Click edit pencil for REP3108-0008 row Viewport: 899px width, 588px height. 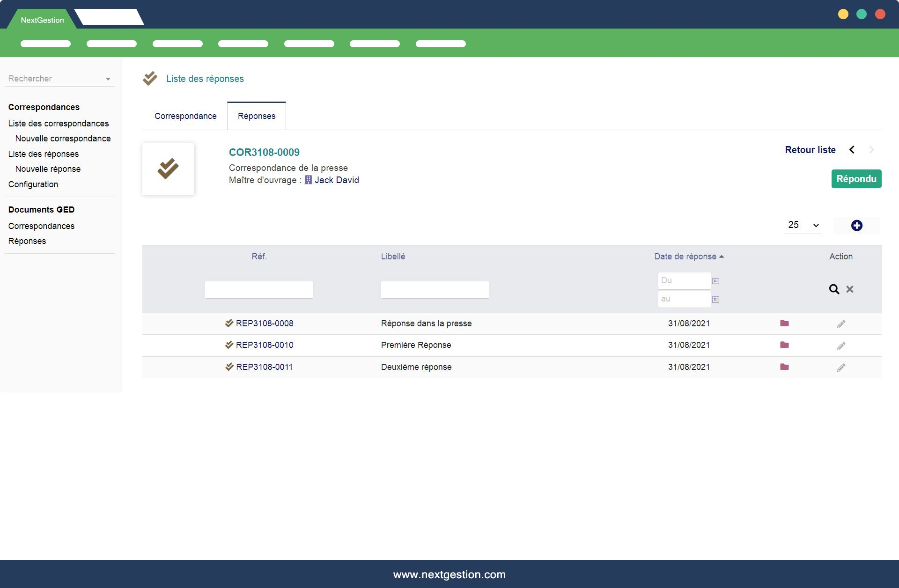[x=841, y=324]
